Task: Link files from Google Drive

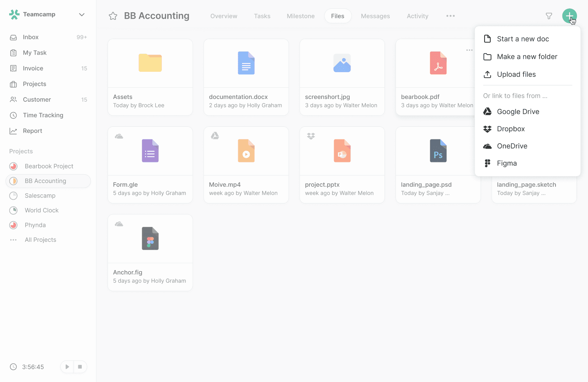Action: [x=518, y=112]
